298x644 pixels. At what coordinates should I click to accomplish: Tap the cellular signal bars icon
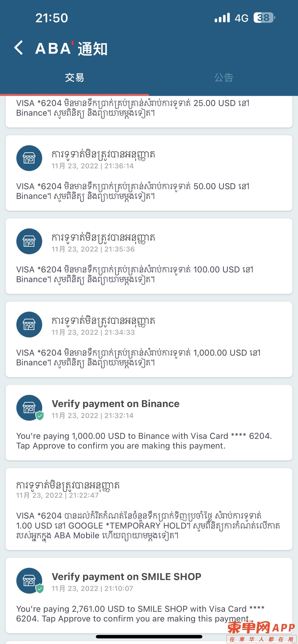pyautogui.click(x=222, y=18)
